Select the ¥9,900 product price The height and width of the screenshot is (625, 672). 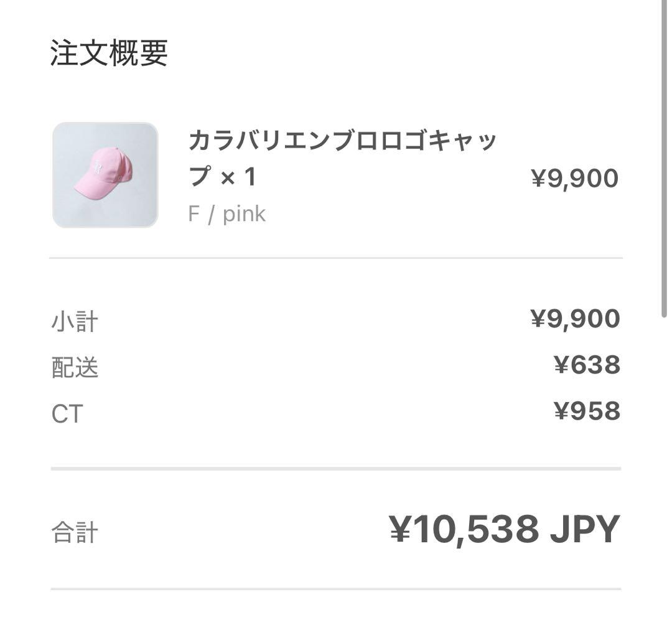(576, 177)
